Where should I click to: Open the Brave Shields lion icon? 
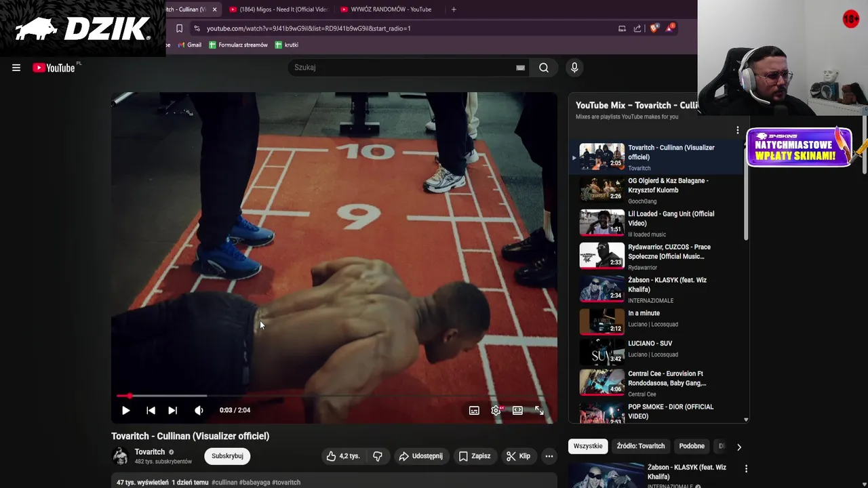pyautogui.click(x=654, y=28)
